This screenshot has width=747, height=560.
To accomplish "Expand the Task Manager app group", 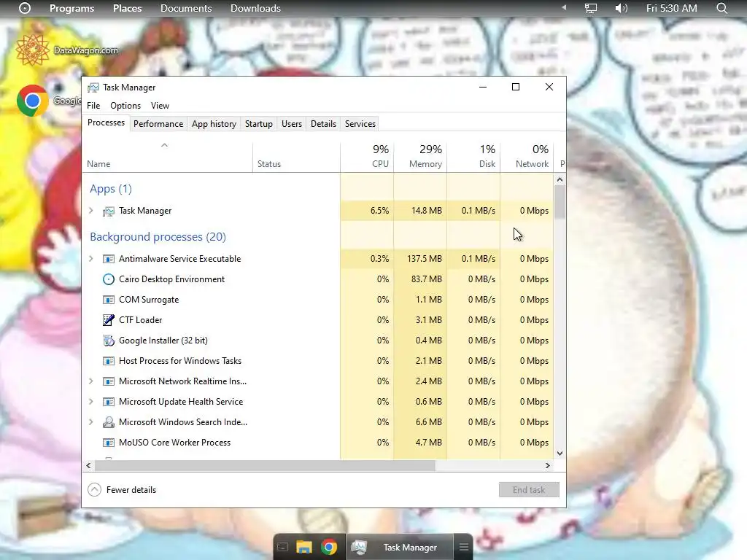I will coord(91,211).
